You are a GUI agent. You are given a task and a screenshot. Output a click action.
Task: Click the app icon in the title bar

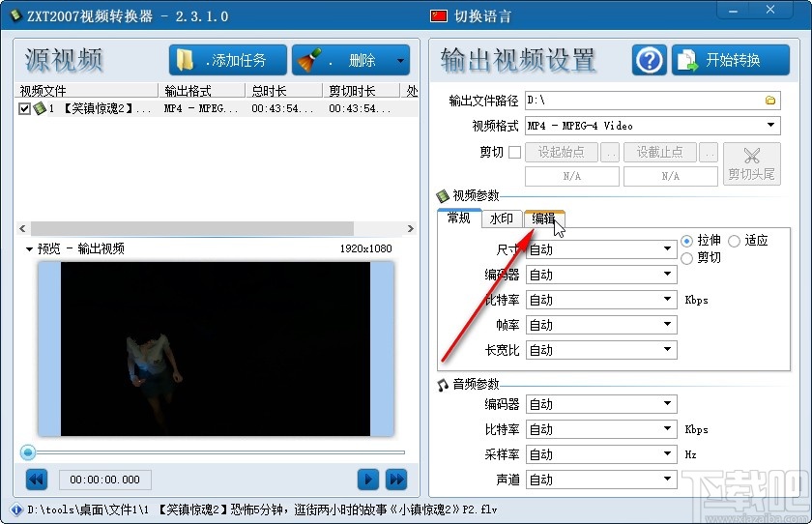pos(16,16)
